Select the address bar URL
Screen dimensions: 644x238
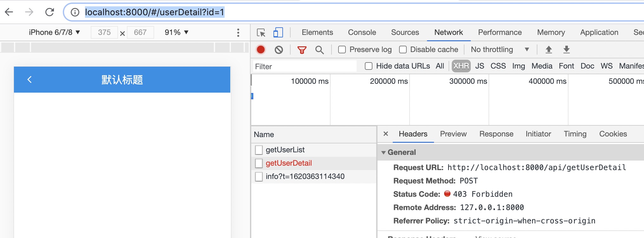click(154, 12)
